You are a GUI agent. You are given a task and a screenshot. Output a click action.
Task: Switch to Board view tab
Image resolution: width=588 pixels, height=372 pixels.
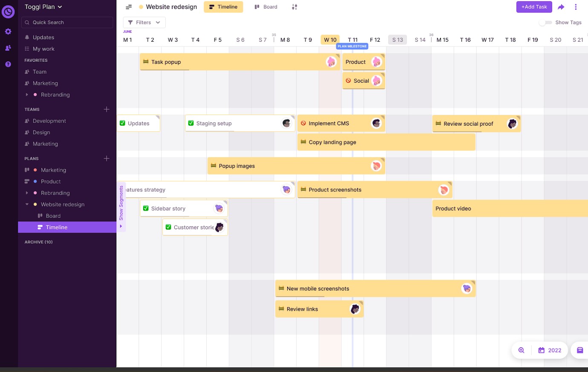[x=266, y=7]
